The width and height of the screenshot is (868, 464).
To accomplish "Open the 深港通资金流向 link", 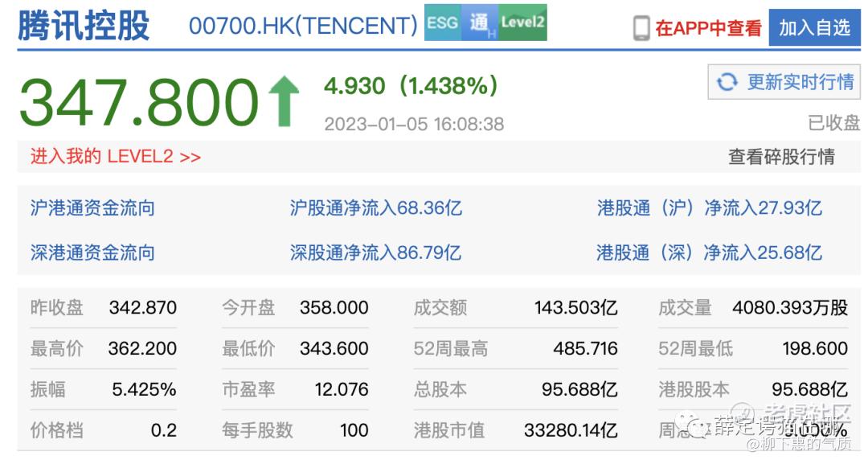I will (x=92, y=253).
